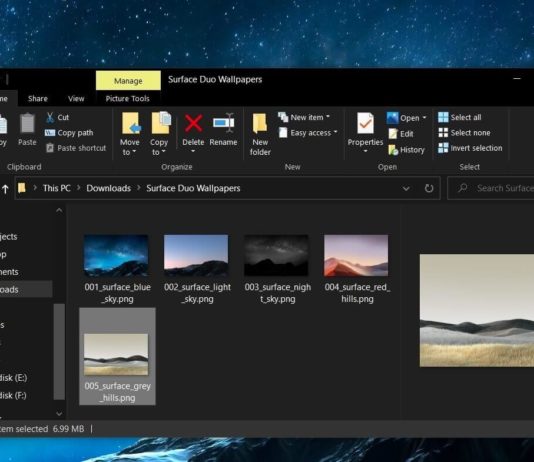This screenshot has width=534, height=462.
Task: Open the Picture Tools tab
Action: (x=127, y=99)
